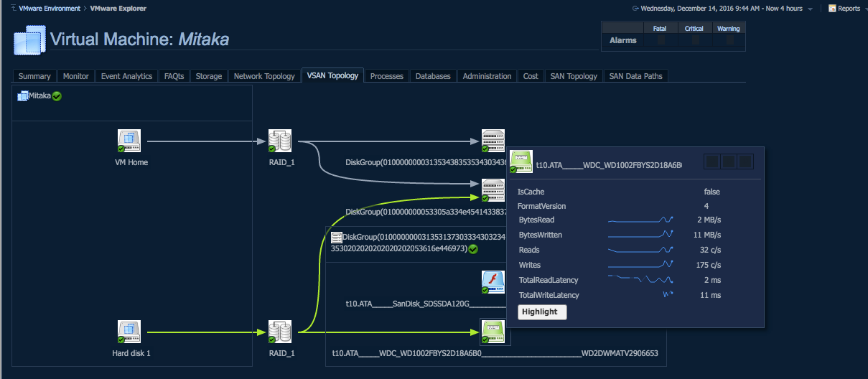The image size is (868, 379).
Task: Click the VMware Explorer breadcrumb link
Action: pyautogui.click(x=118, y=9)
